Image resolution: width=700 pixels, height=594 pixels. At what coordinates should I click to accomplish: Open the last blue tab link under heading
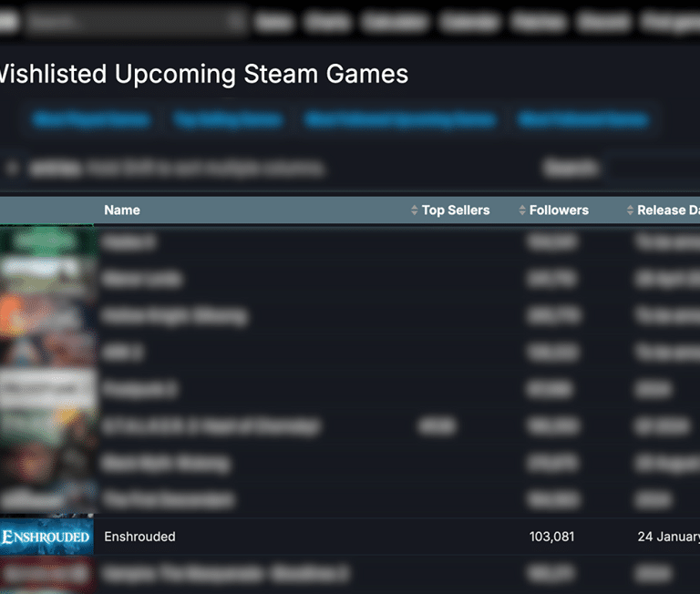pos(583,119)
